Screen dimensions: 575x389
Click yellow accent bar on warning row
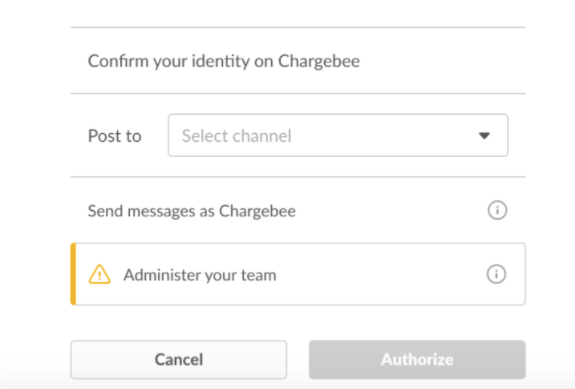73,274
